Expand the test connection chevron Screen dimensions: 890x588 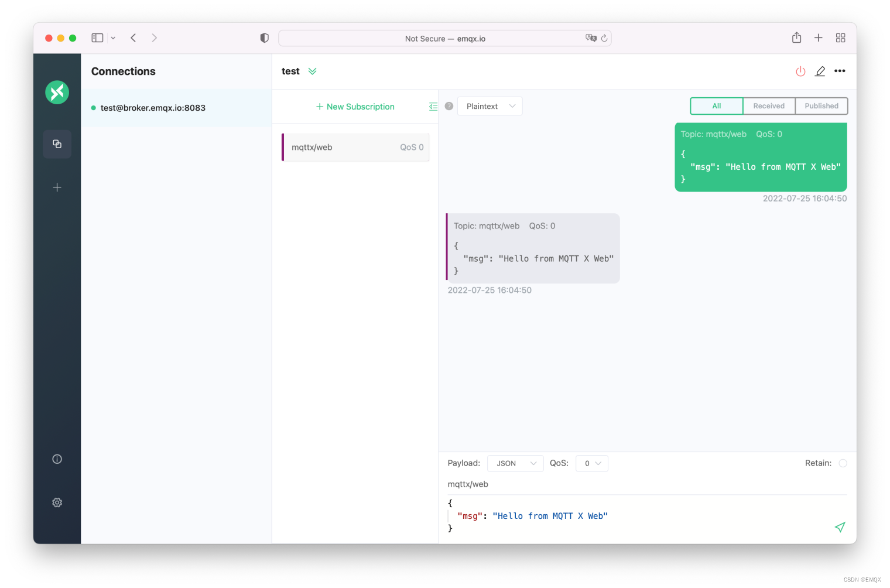313,71
